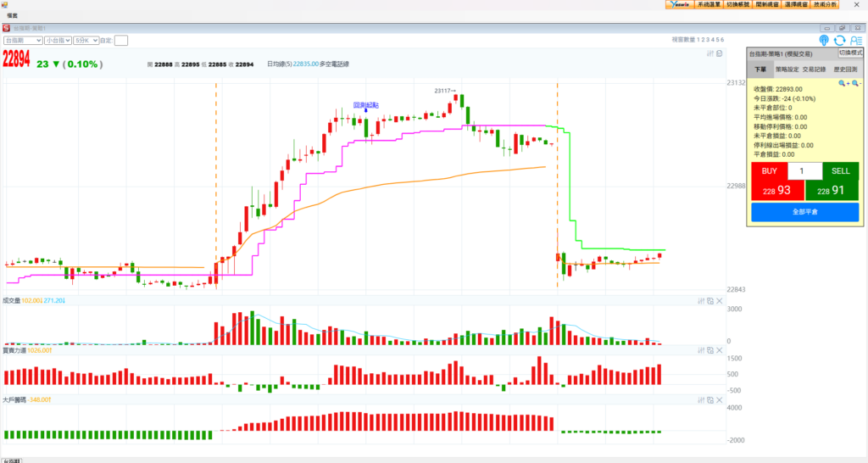The image size is (868, 463).
Task: Click the 23117 high price label
Action: (445, 91)
